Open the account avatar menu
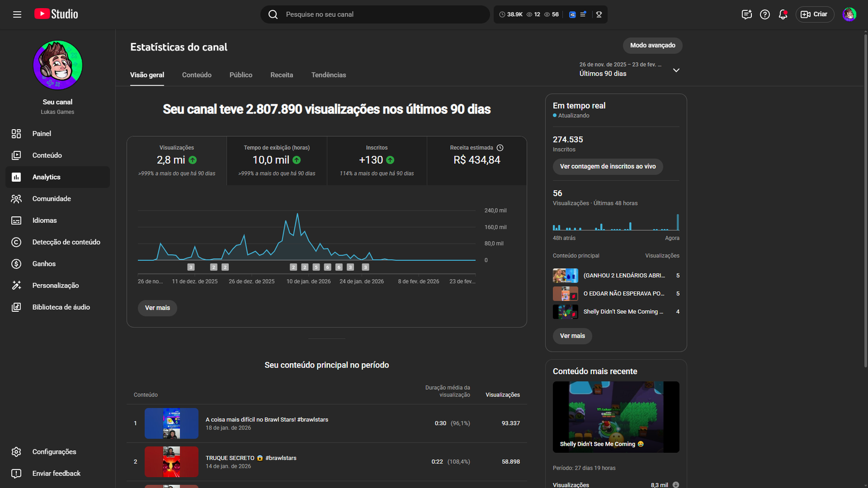Image resolution: width=868 pixels, height=488 pixels. 849,15
